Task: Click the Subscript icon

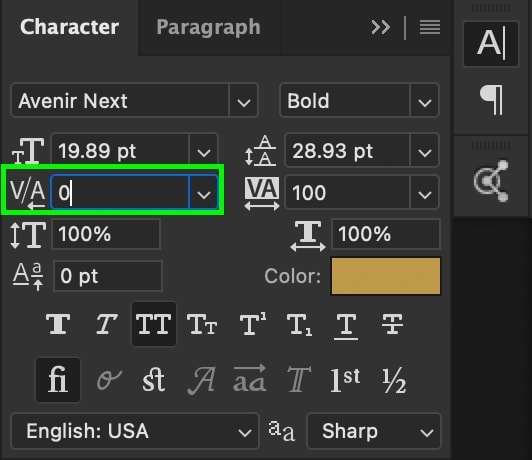Action: [299, 325]
